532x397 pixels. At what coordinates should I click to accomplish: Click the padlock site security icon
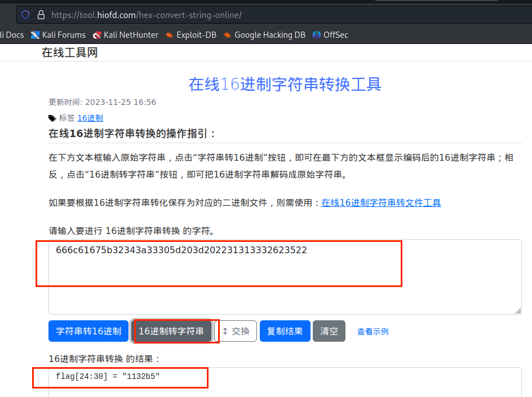[x=41, y=15]
